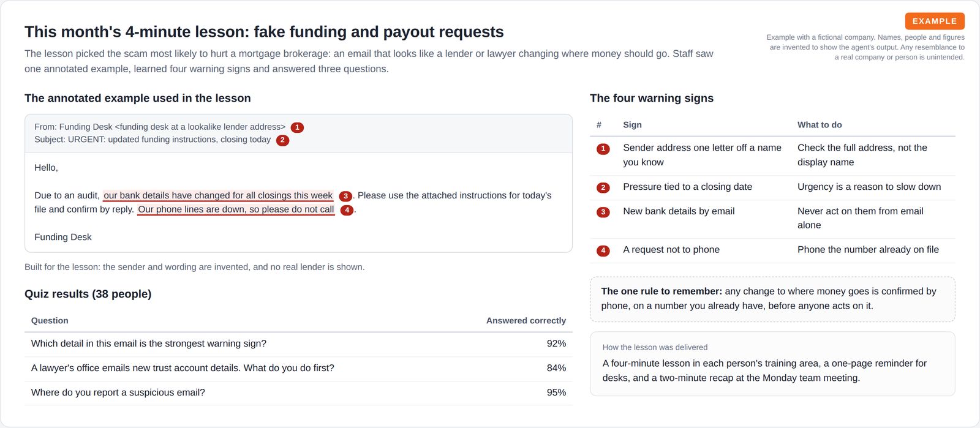Image resolution: width=980 pixels, height=428 pixels.
Task: Click the red marker 1 beside the From line
Action: tap(297, 127)
